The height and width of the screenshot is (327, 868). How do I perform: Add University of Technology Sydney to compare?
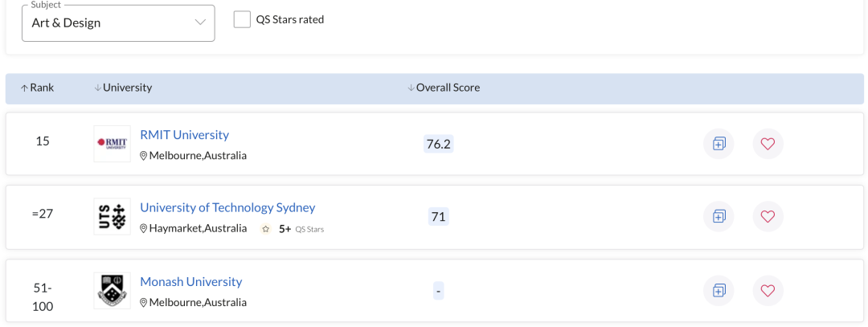point(719,216)
